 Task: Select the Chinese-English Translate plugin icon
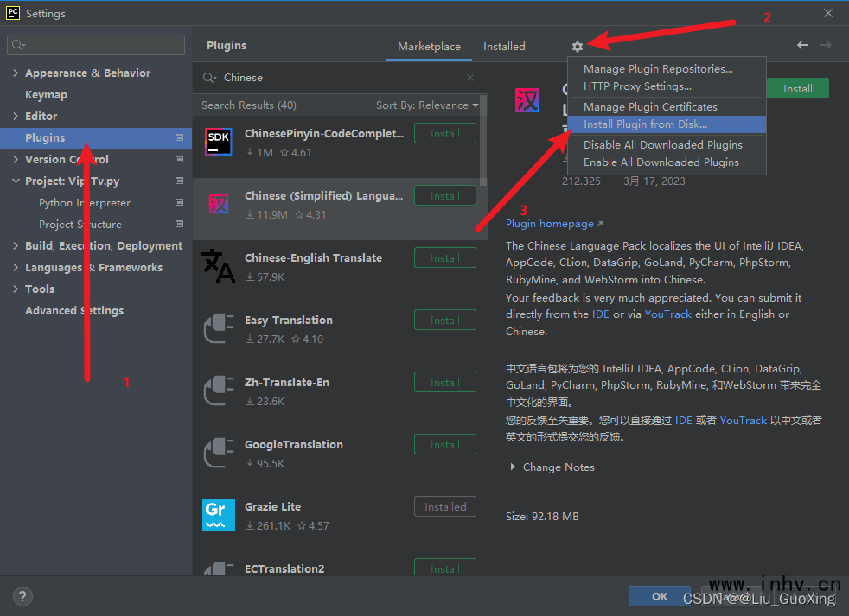click(x=218, y=266)
